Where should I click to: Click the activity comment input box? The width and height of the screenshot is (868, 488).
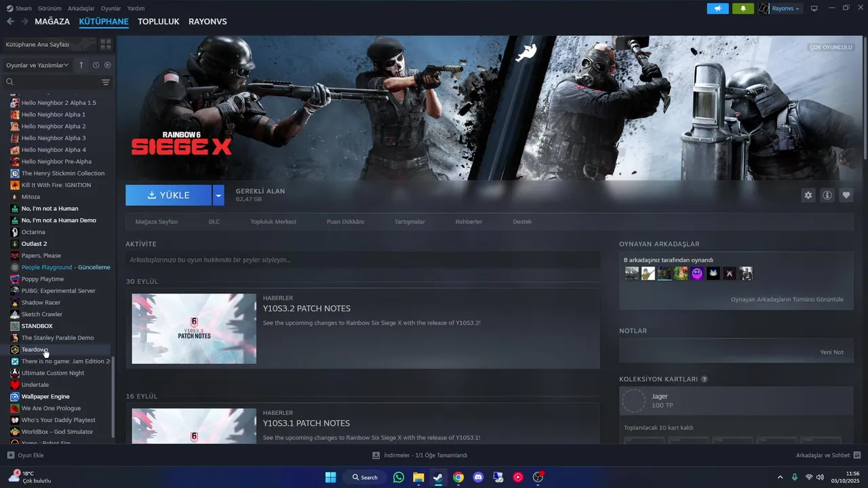(x=363, y=260)
